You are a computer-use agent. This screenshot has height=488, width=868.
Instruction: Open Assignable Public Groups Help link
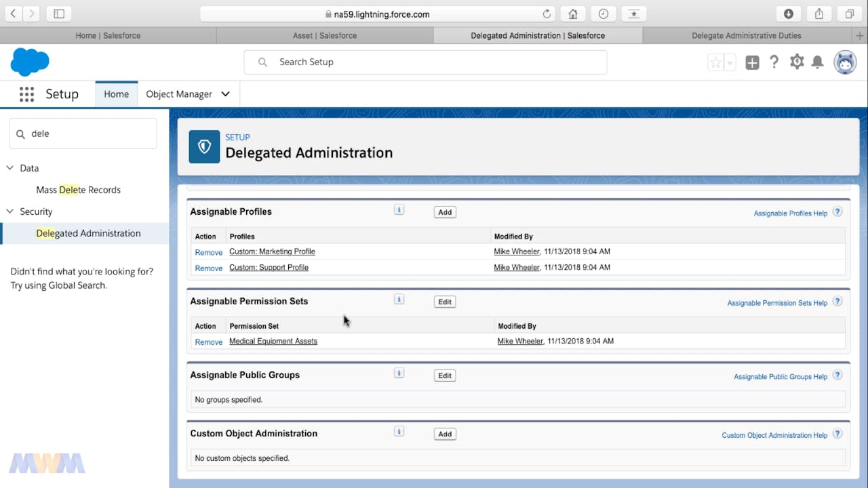click(x=781, y=377)
